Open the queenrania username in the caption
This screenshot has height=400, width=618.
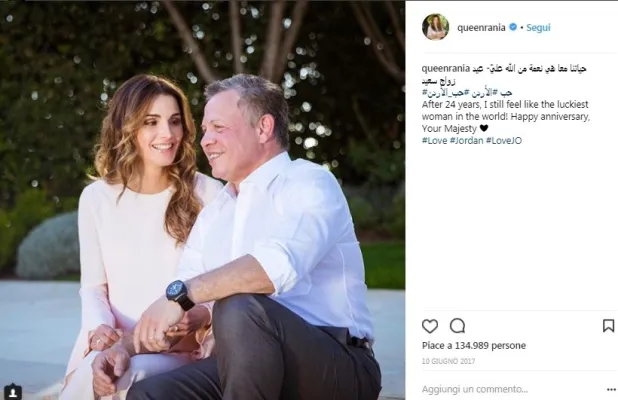click(446, 68)
